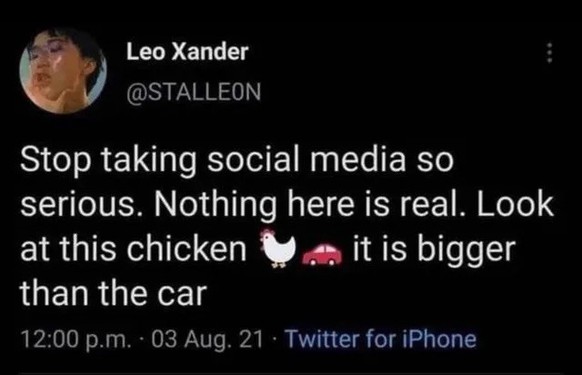This screenshot has width=582, height=375.
Task: Click the words "social media" in tweet
Action: tap(306, 160)
